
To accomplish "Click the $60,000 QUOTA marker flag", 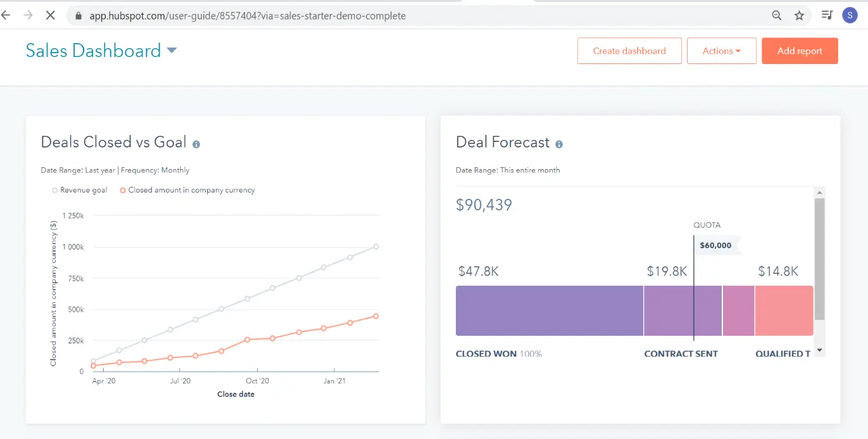I will tap(715, 245).
